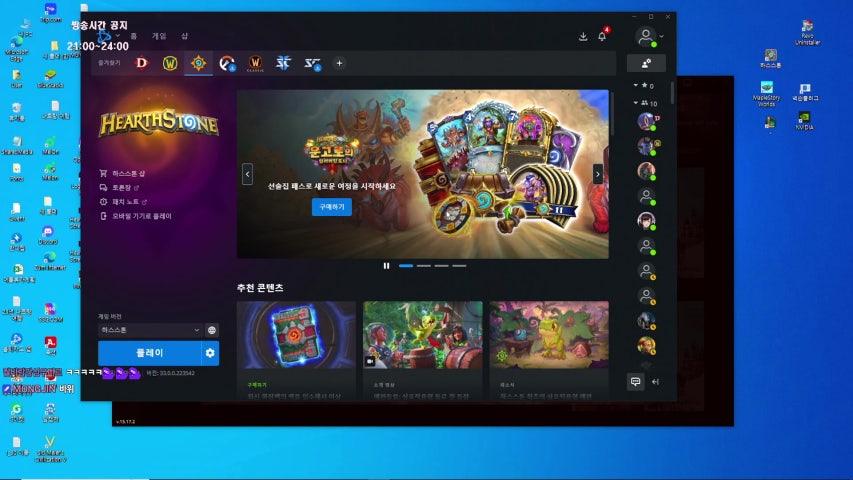853x480 pixels.
Task: Jump to third carousel indicator
Action: [442, 266]
